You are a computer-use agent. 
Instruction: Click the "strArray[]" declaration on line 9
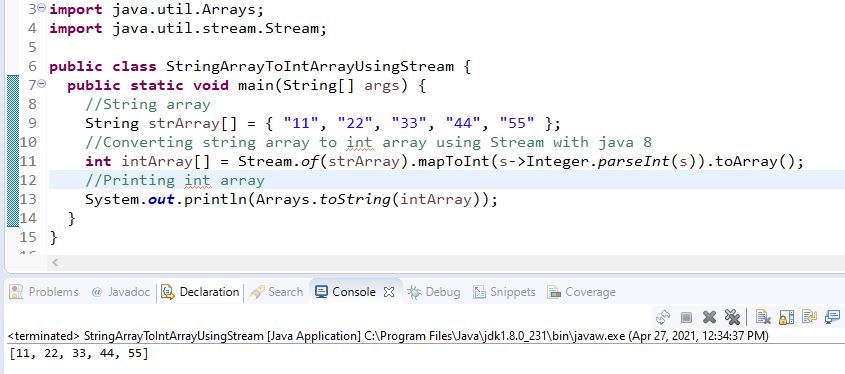(x=192, y=123)
